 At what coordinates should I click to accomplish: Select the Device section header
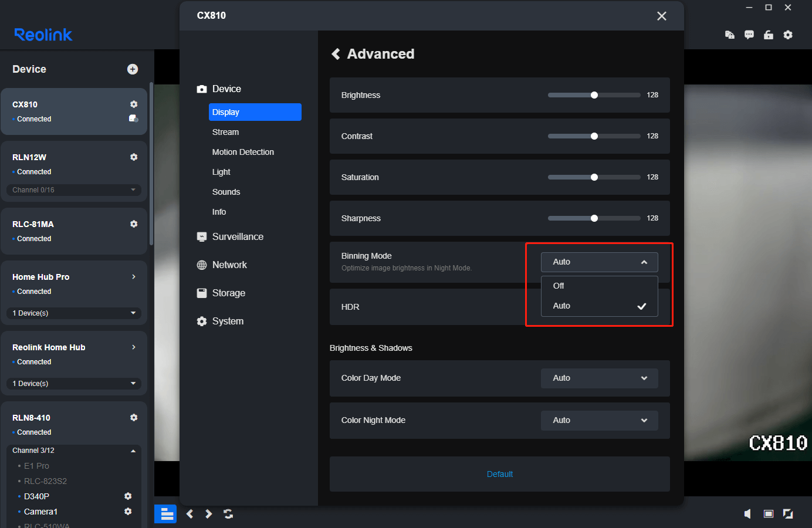point(219,89)
